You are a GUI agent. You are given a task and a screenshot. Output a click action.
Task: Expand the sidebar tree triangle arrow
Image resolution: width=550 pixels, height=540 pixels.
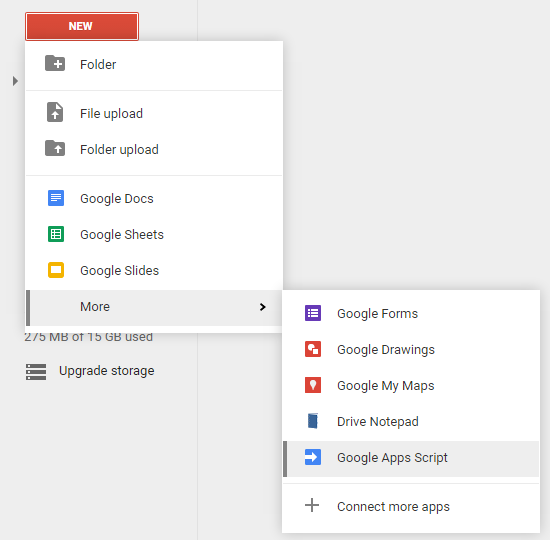pos(15,81)
